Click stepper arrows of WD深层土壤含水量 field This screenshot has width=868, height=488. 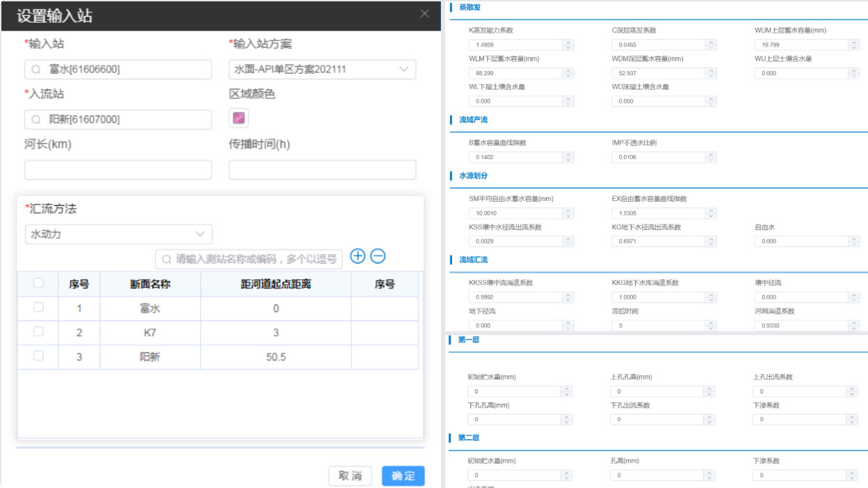(711, 101)
